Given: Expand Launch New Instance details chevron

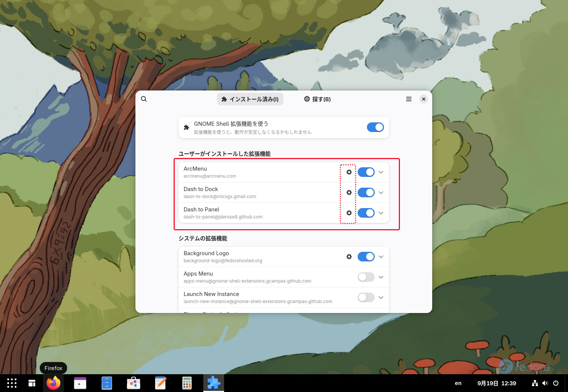Looking at the screenshot, I should [381, 297].
